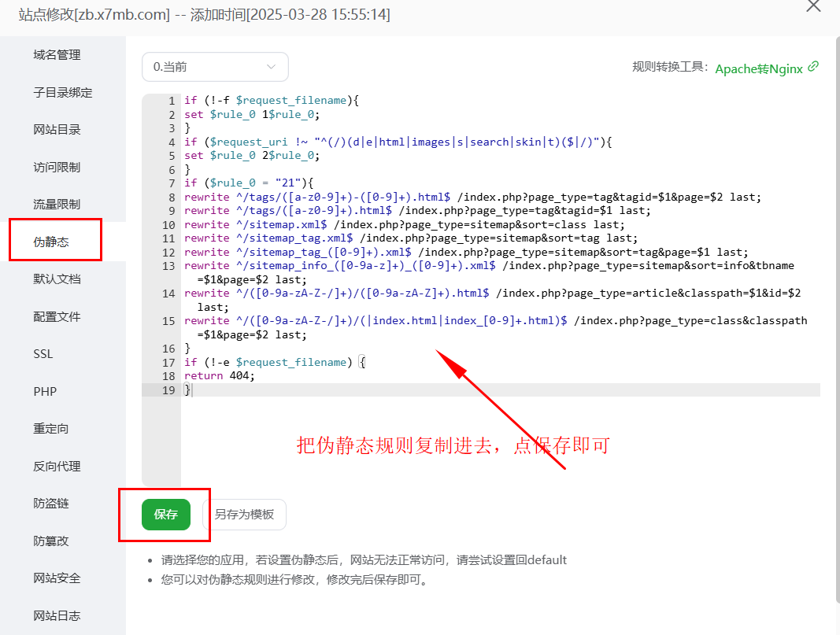The image size is (840, 635).
Task: Go to 反向代理 tab
Action: click(57, 467)
